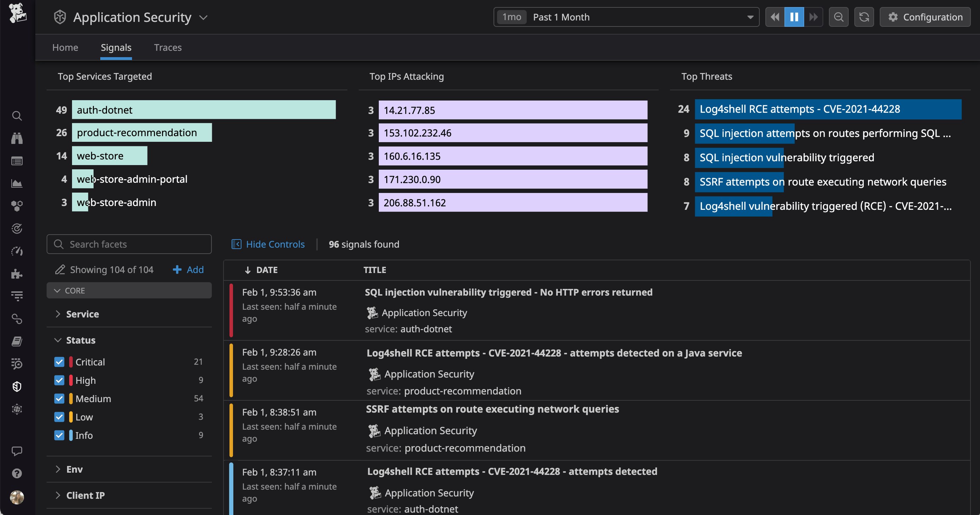Open the monitors target icon in sidebar
This screenshot has height=515, width=980.
[17, 229]
